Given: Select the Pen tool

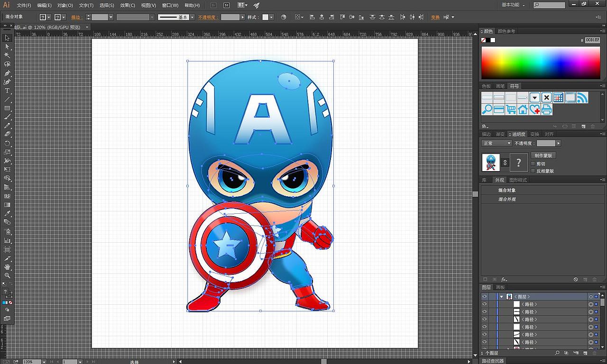Looking at the screenshot, I should click(x=7, y=73).
